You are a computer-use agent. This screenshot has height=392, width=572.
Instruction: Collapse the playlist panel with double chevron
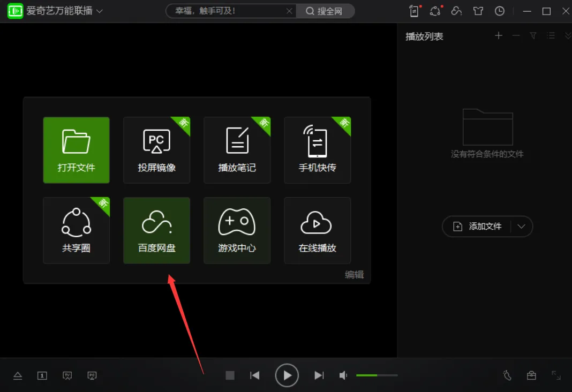click(x=568, y=36)
